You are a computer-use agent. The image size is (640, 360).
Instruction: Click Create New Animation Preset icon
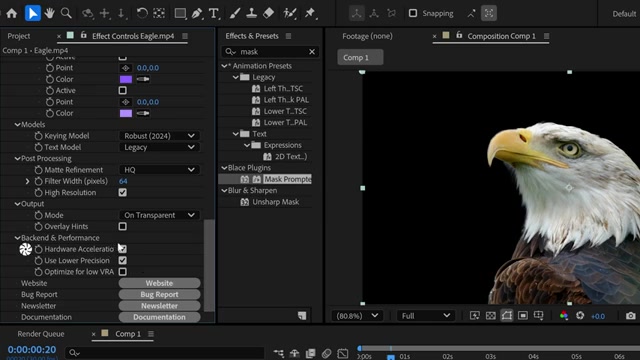[x=302, y=316]
